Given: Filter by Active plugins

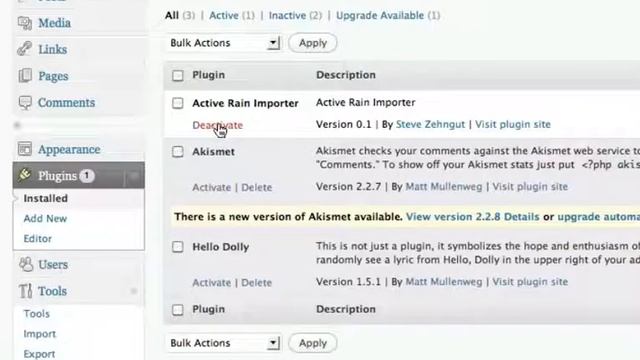Looking at the screenshot, I should tap(224, 16).
